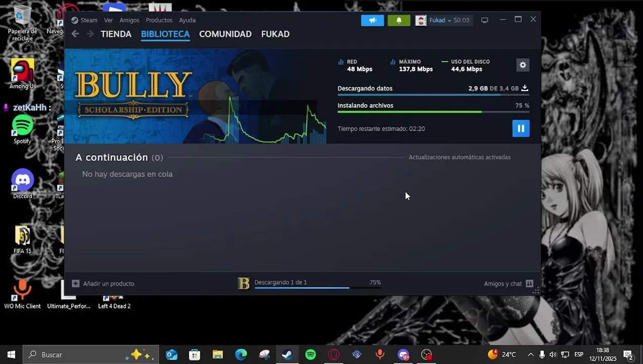Open the Steam menu
Viewport: 643px width, 364px height.
tap(84, 20)
